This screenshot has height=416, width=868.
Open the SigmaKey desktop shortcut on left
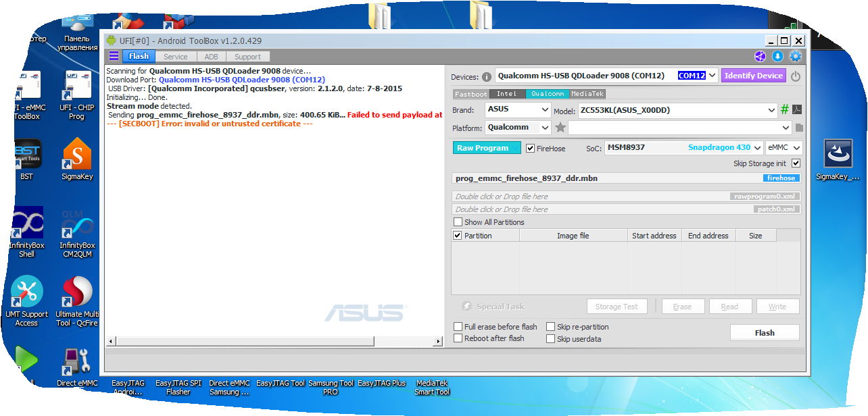[x=77, y=159]
